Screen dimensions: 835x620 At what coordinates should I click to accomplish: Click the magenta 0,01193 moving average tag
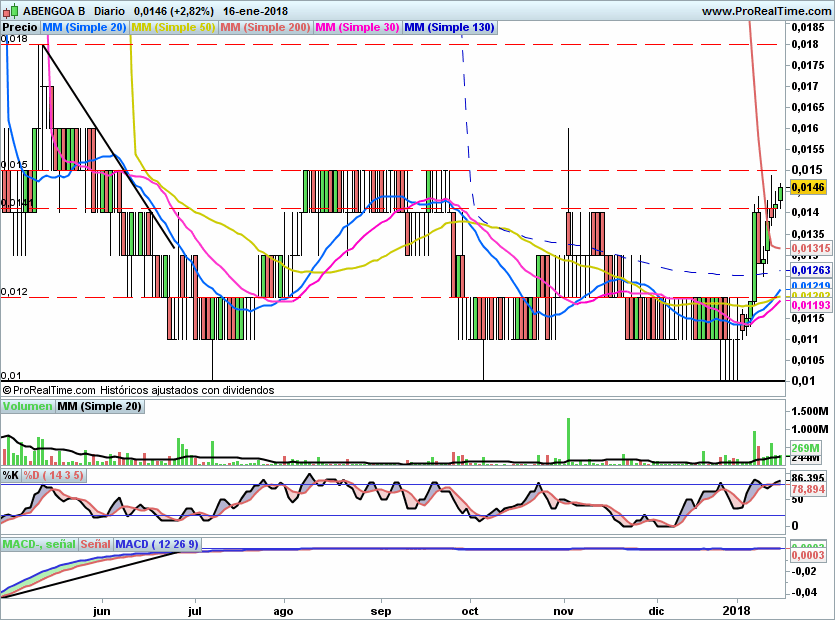[x=811, y=305]
